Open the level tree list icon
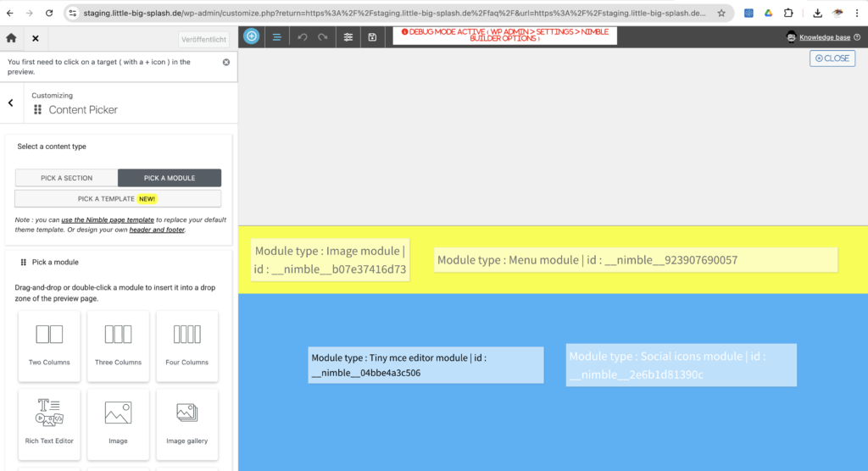The width and height of the screenshot is (868, 471). [x=276, y=37]
